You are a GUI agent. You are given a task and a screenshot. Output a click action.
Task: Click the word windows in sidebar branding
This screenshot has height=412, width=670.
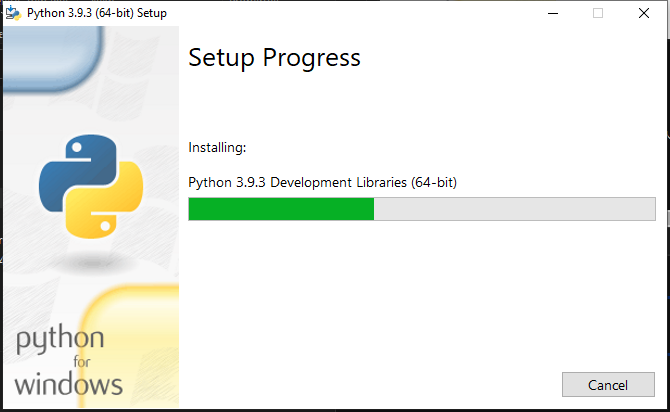point(69,384)
